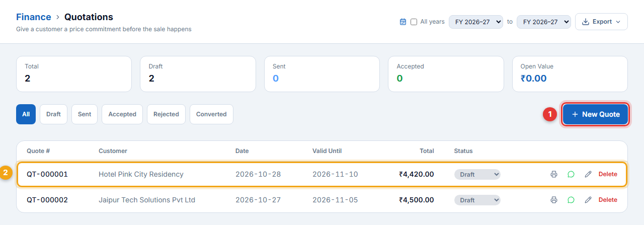Click total ₹4,500.00

[x=416, y=200]
